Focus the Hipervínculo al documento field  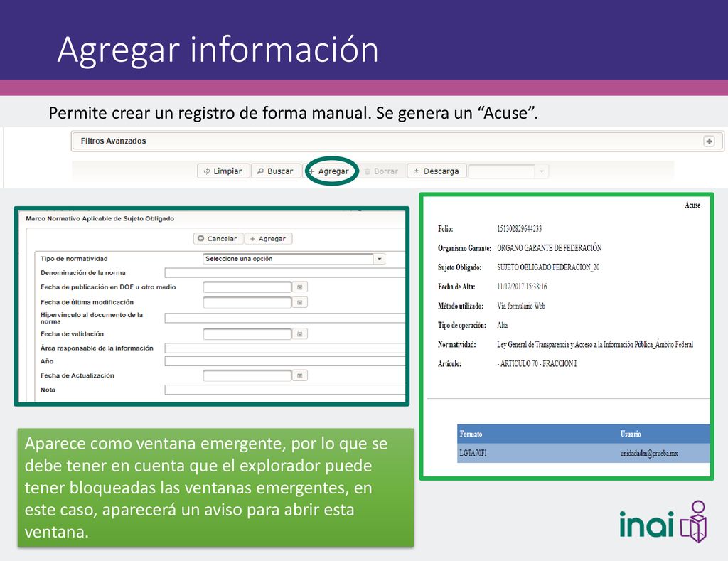pos(284,318)
